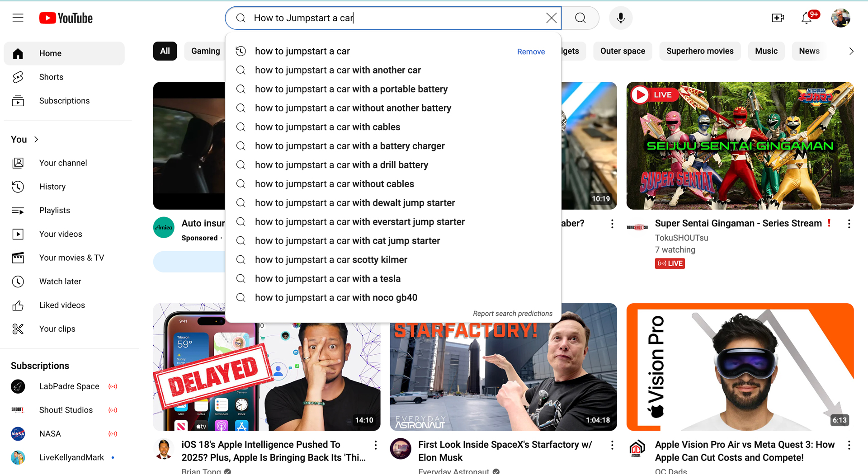Open Apple Vision Pro video options menu
Screen dimensions: 868x474
click(x=849, y=445)
